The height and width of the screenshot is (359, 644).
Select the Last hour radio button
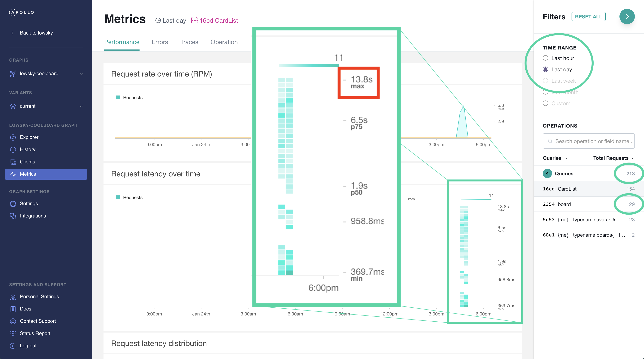pyautogui.click(x=545, y=58)
